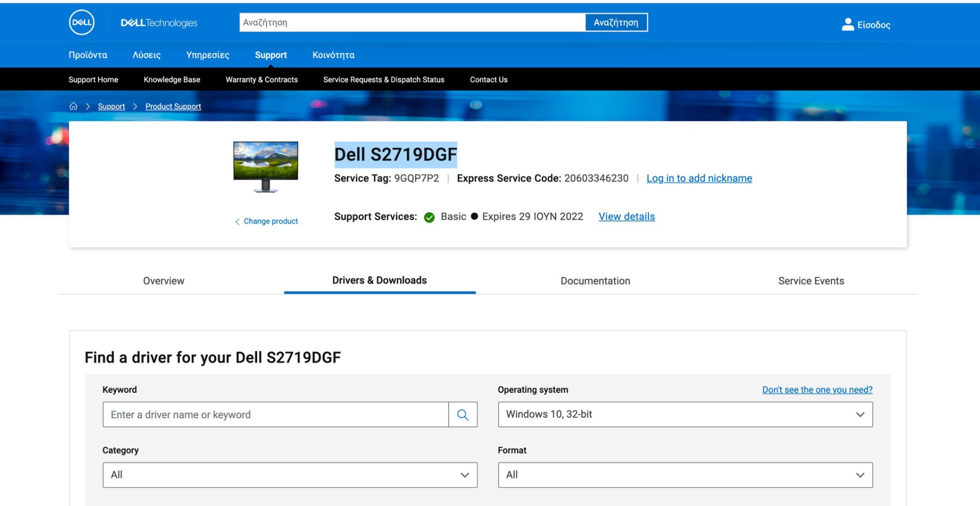This screenshot has height=506, width=980.
Task: Click the Service Tag 9GQP7P2 text
Action: 387,178
